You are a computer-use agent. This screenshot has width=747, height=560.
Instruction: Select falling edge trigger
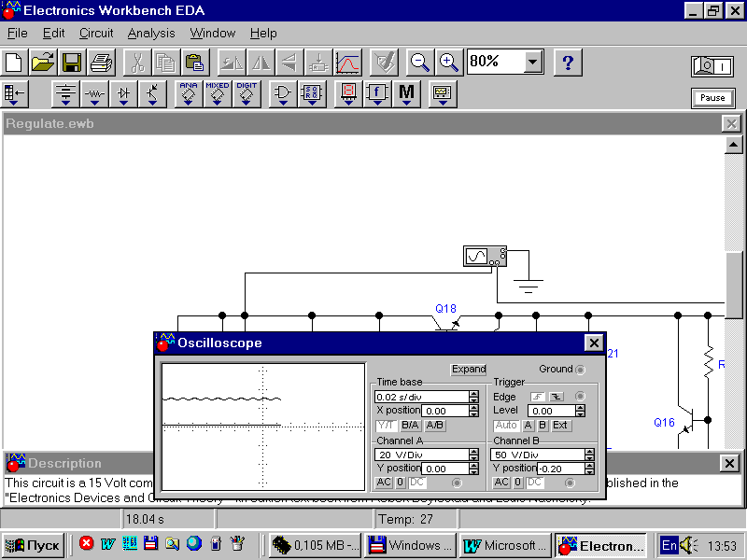557,397
